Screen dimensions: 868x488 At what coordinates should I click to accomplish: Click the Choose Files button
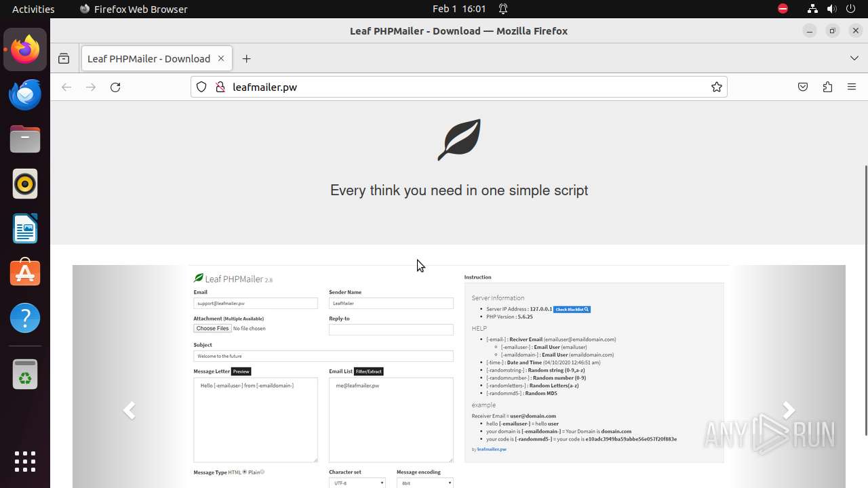212,329
